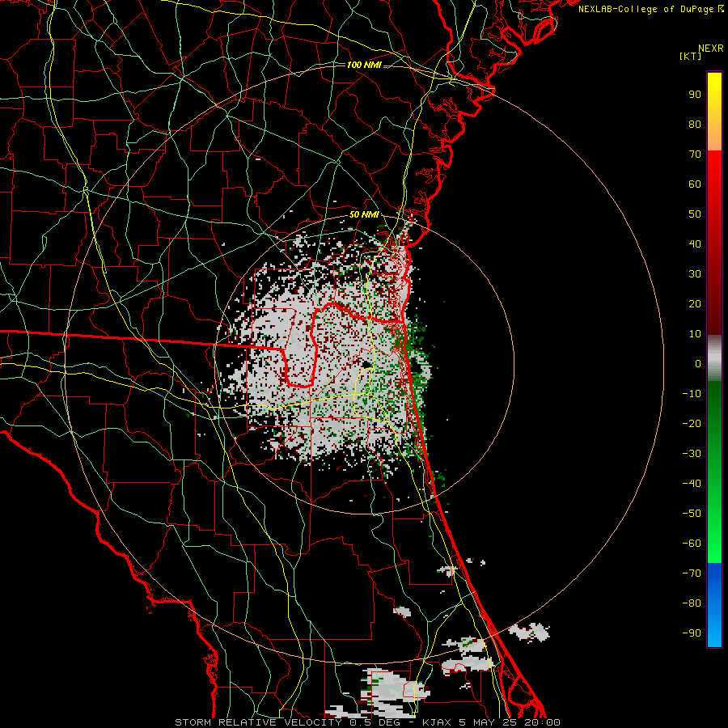Click the gray near-zero band of the color bar
This screenshot has width=728, height=728.
tap(714, 358)
